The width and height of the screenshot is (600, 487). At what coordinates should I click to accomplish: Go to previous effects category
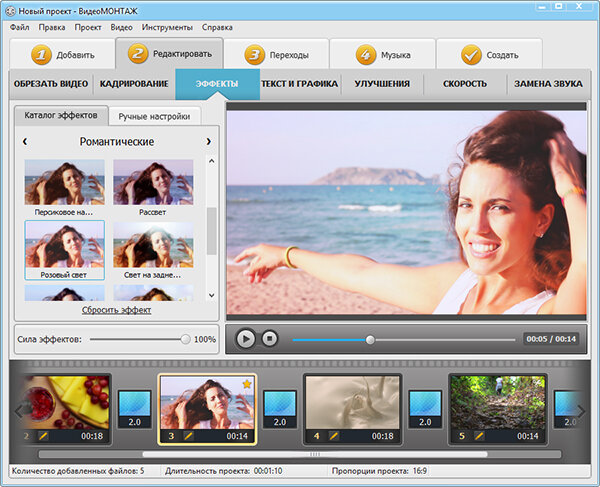[x=25, y=142]
